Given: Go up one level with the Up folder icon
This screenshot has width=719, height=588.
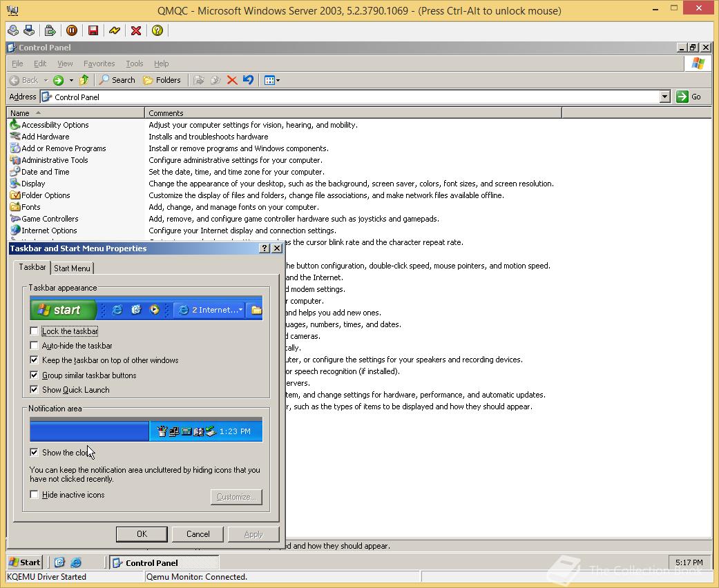Looking at the screenshot, I should pyautogui.click(x=84, y=80).
